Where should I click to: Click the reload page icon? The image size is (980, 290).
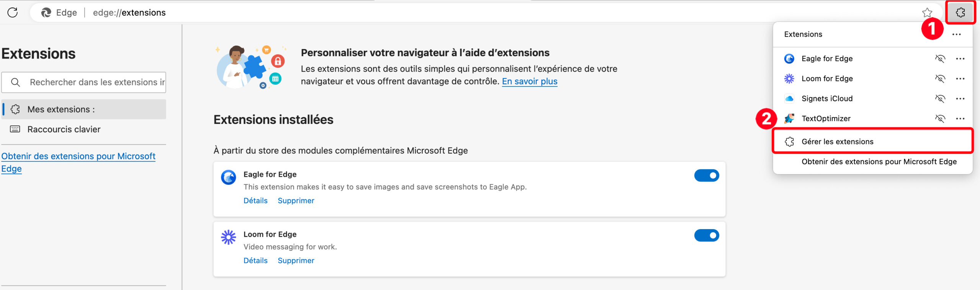tap(13, 13)
